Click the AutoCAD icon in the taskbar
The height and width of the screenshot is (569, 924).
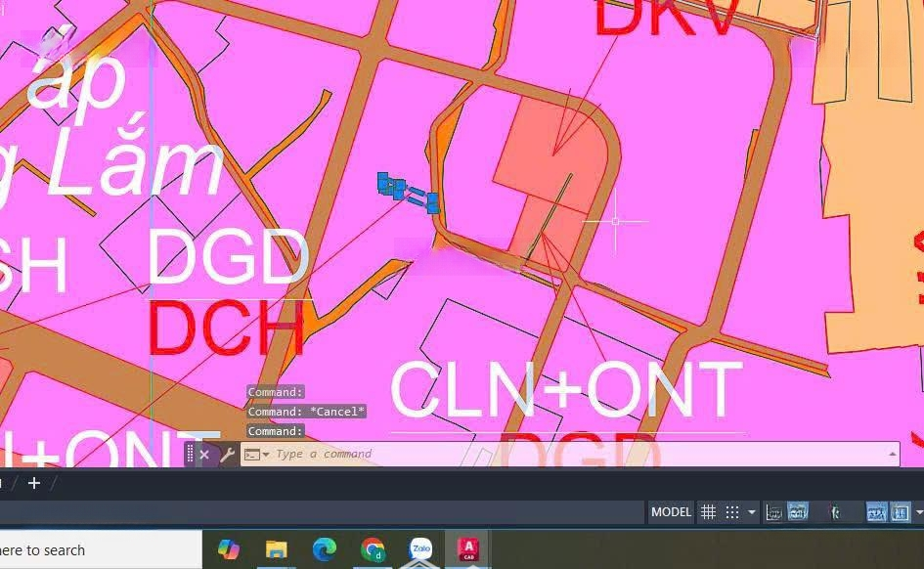click(468, 549)
